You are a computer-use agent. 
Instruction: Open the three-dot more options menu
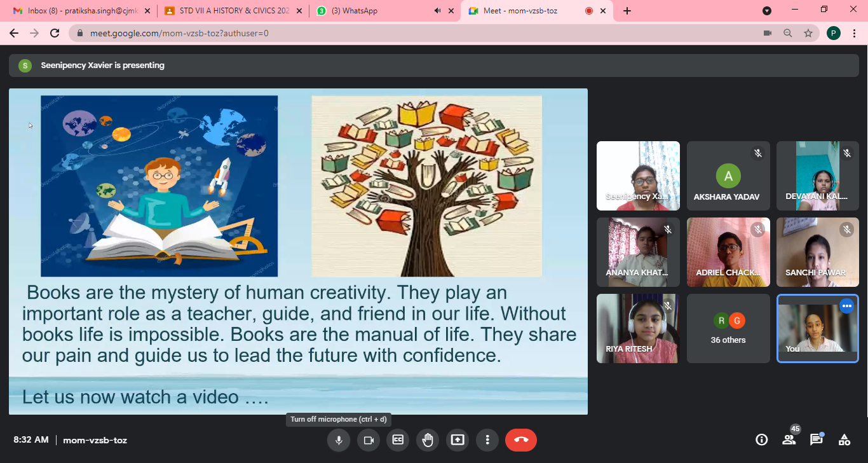pos(487,440)
